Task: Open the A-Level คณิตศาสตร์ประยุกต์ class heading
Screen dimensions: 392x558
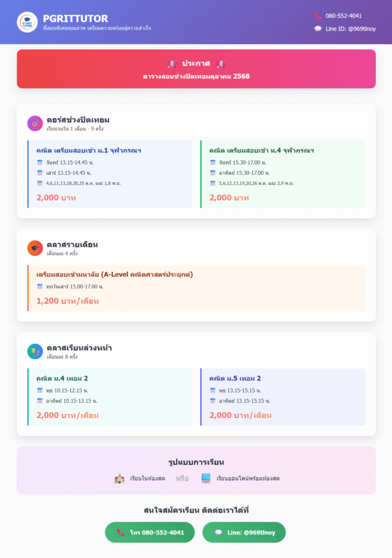Action: (114, 274)
